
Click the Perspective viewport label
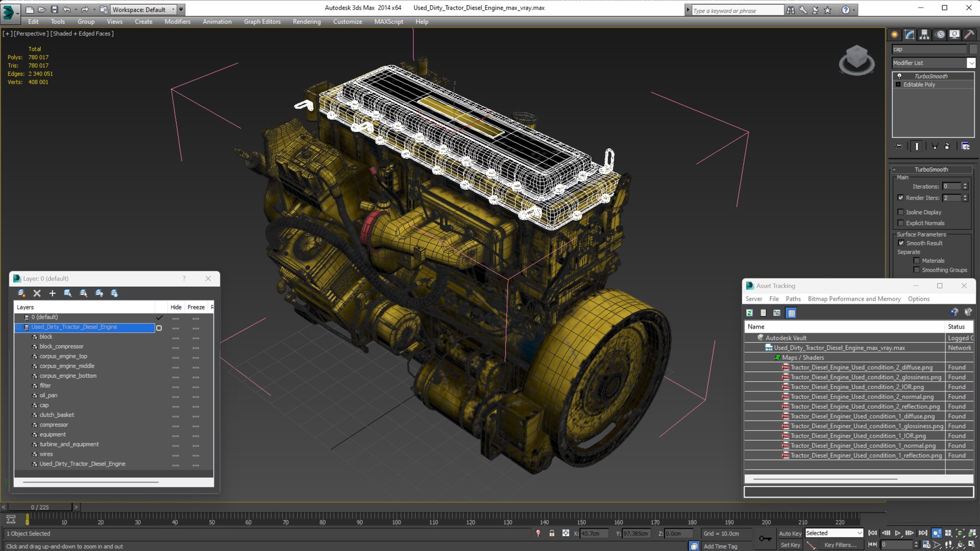point(31,34)
